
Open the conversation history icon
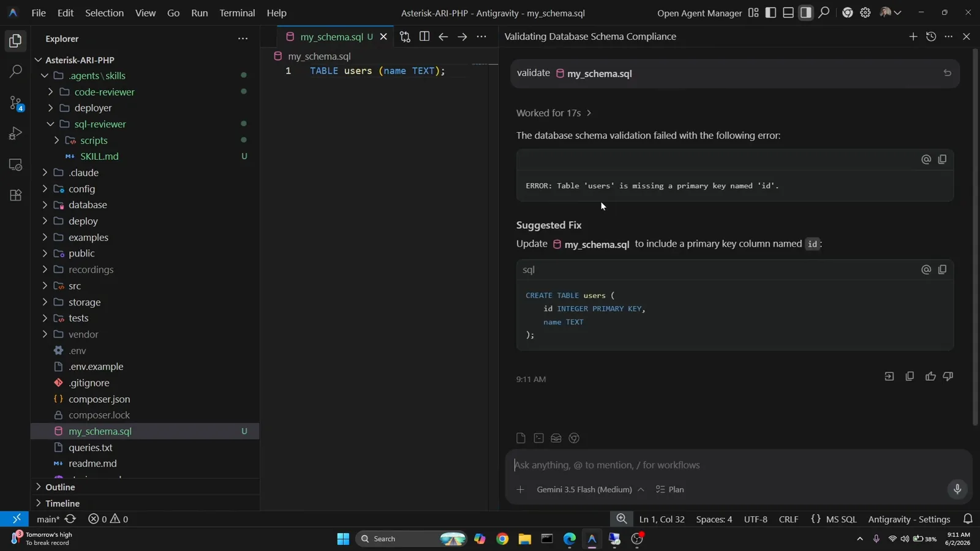pos(931,37)
